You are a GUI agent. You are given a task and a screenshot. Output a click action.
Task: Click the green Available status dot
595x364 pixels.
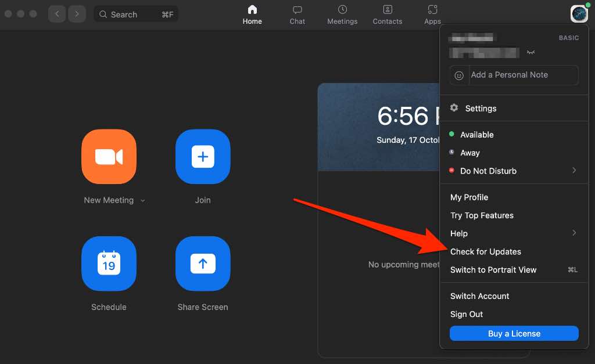451,134
